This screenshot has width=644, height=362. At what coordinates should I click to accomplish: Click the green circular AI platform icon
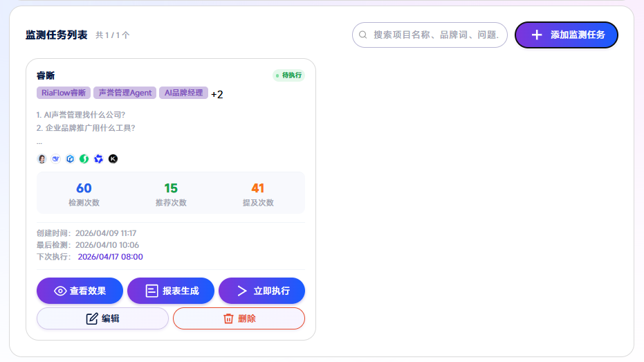tap(84, 159)
